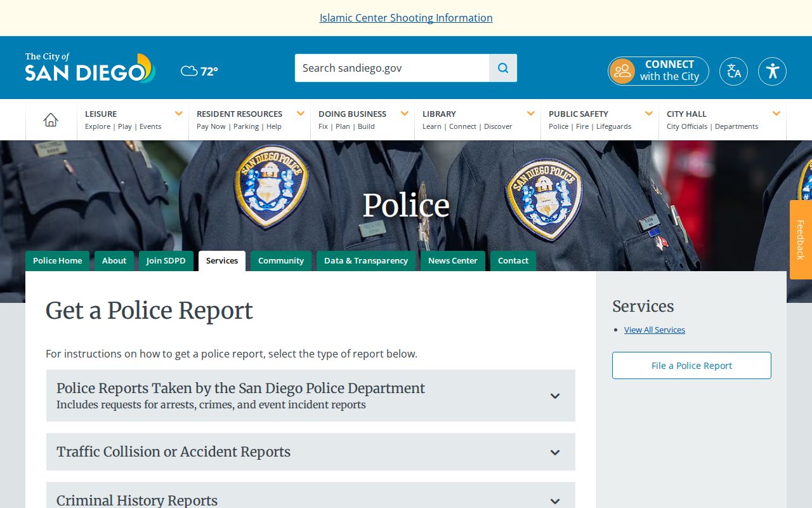Click the File a Police Report button
Viewport: 812px width, 508px height.
tap(691, 366)
